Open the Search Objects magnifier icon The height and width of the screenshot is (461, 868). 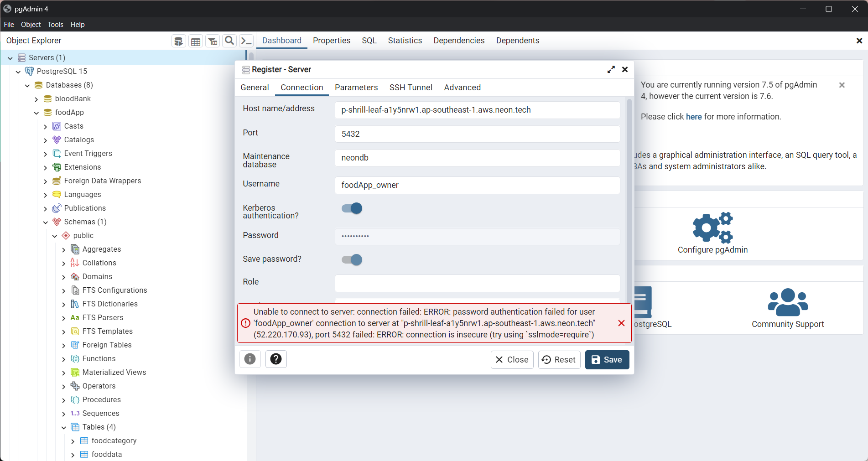pyautogui.click(x=229, y=41)
